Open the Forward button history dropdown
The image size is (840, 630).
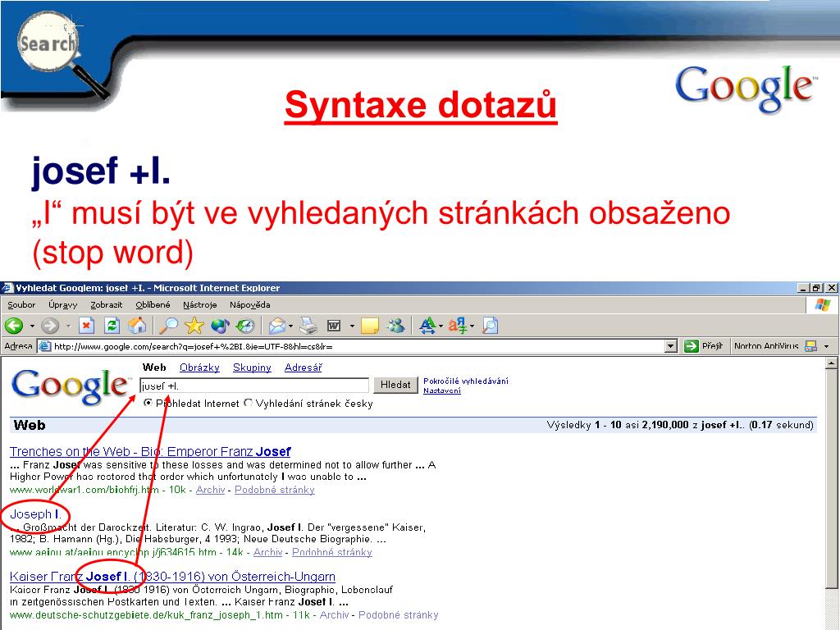tap(68, 326)
